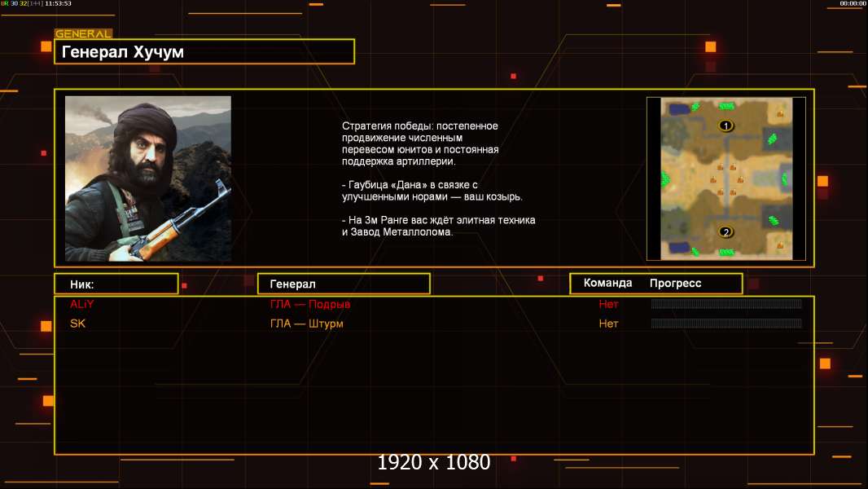Select player SK nickname
Screen dimensions: 868x489
77,324
